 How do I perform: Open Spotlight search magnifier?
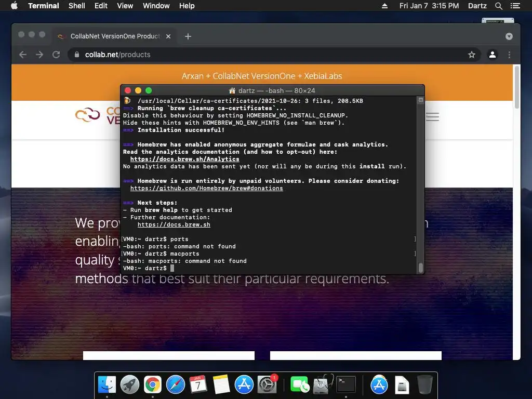[x=498, y=6]
